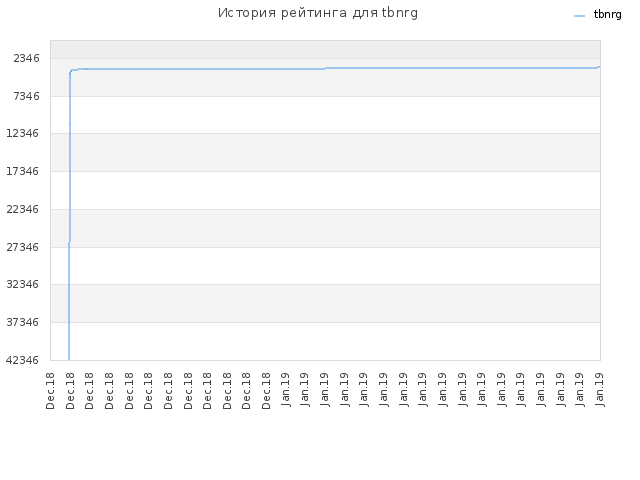This screenshot has height=480, width=640.
Task: Click the 2346 y-axis label
Action: [27, 58]
